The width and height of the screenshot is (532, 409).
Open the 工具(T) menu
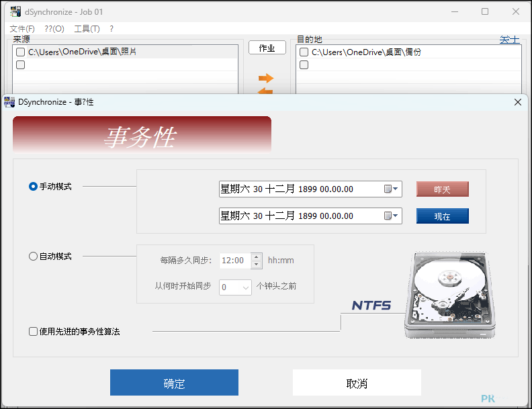[87, 29]
